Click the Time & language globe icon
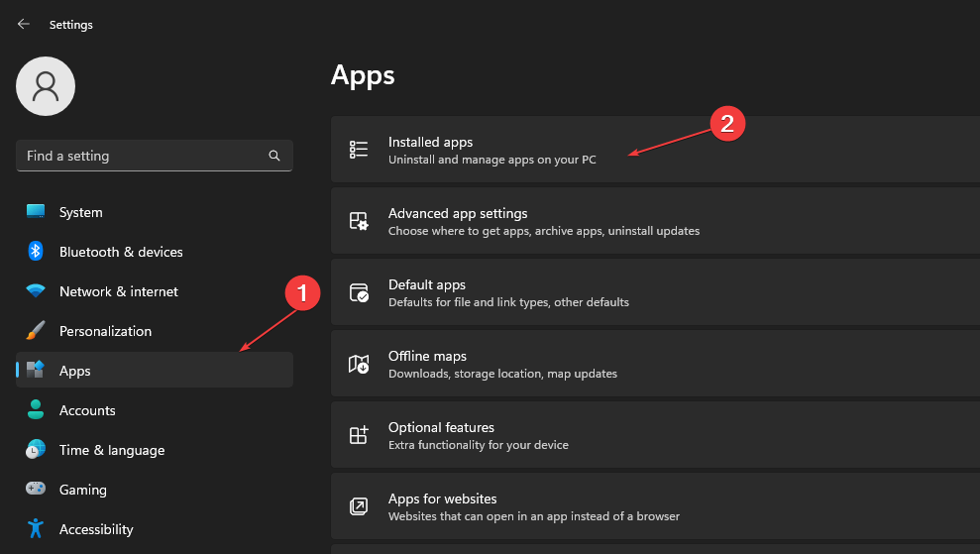 pyautogui.click(x=36, y=449)
